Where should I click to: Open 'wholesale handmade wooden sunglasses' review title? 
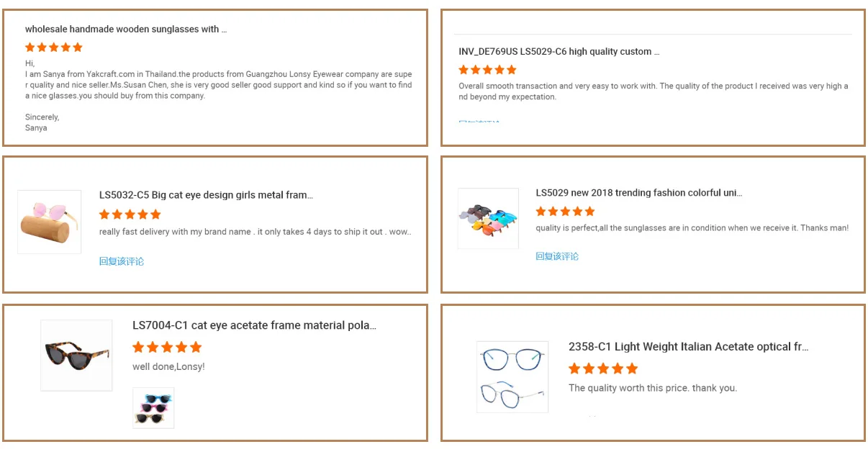(x=126, y=30)
